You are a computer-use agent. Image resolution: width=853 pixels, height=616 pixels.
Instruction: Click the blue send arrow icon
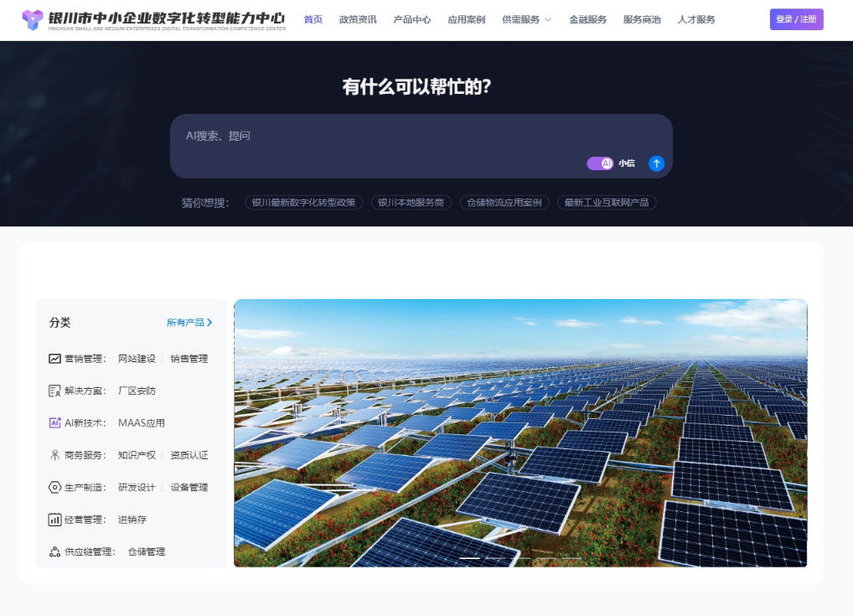pos(656,163)
